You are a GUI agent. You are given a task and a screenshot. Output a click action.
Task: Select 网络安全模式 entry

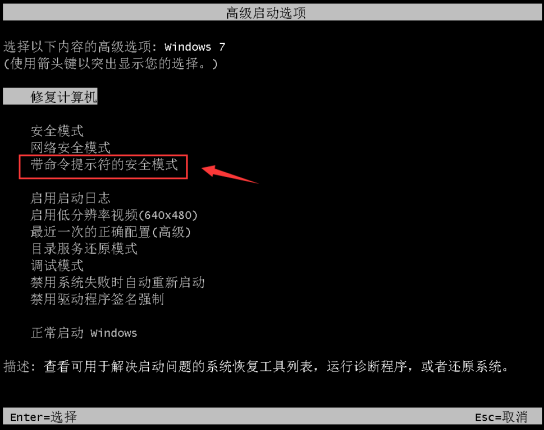pyautogui.click(x=70, y=148)
